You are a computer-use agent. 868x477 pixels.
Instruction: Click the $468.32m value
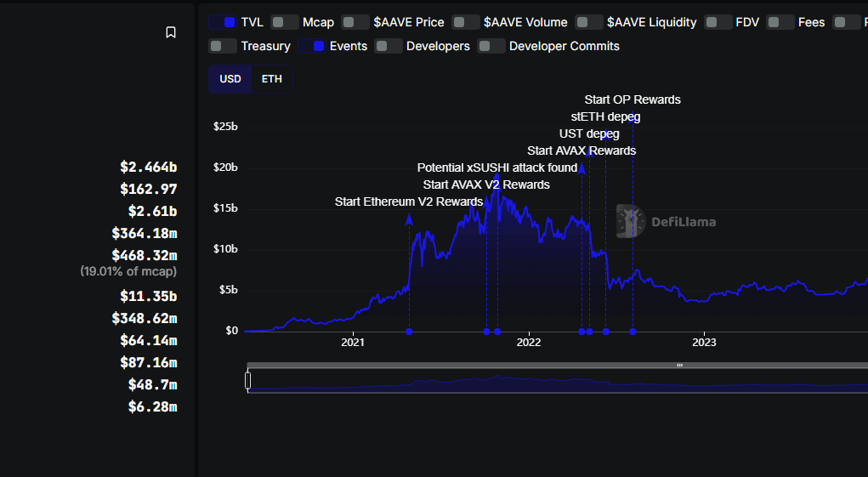click(x=145, y=256)
